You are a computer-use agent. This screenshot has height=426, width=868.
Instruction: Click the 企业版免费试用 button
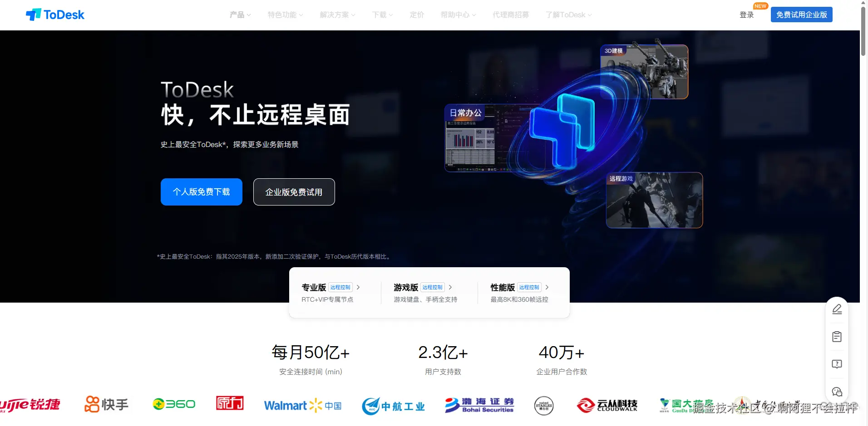(x=294, y=192)
